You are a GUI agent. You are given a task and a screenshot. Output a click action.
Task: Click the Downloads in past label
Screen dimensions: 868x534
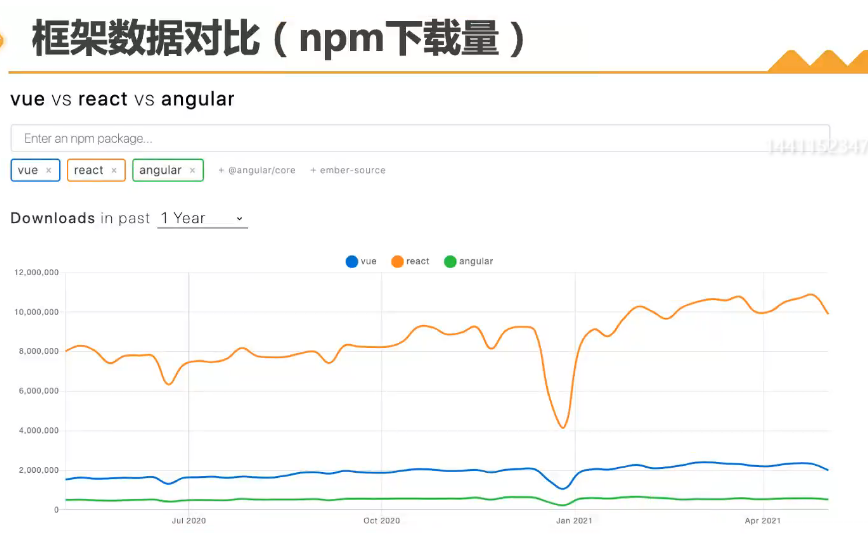tap(80, 218)
